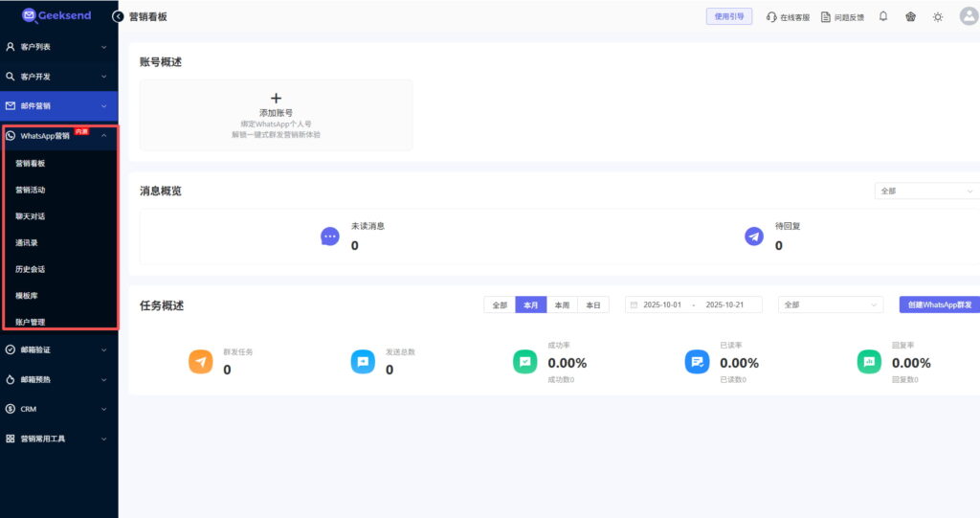
Task: Select the 全部 task period filter
Action: coord(500,304)
